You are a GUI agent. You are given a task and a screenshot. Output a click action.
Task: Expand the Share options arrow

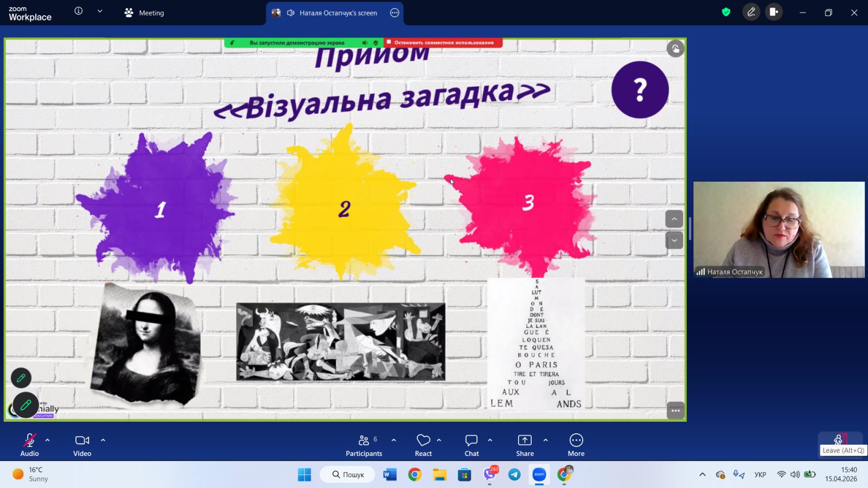click(x=546, y=440)
